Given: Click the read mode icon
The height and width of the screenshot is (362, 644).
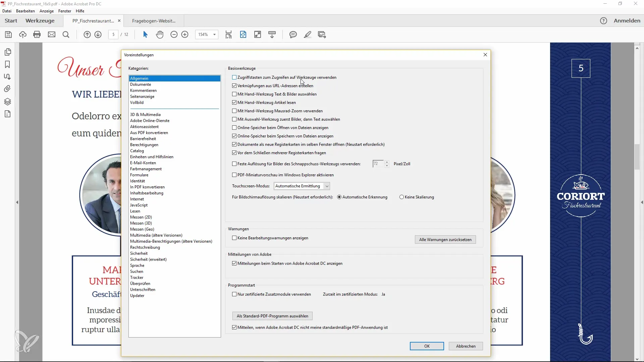Looking at the screenshot, I should (272, 35).
